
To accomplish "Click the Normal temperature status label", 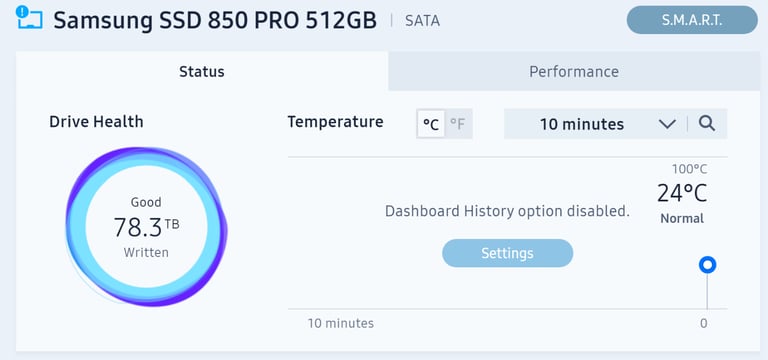I will tap(682, 218).
